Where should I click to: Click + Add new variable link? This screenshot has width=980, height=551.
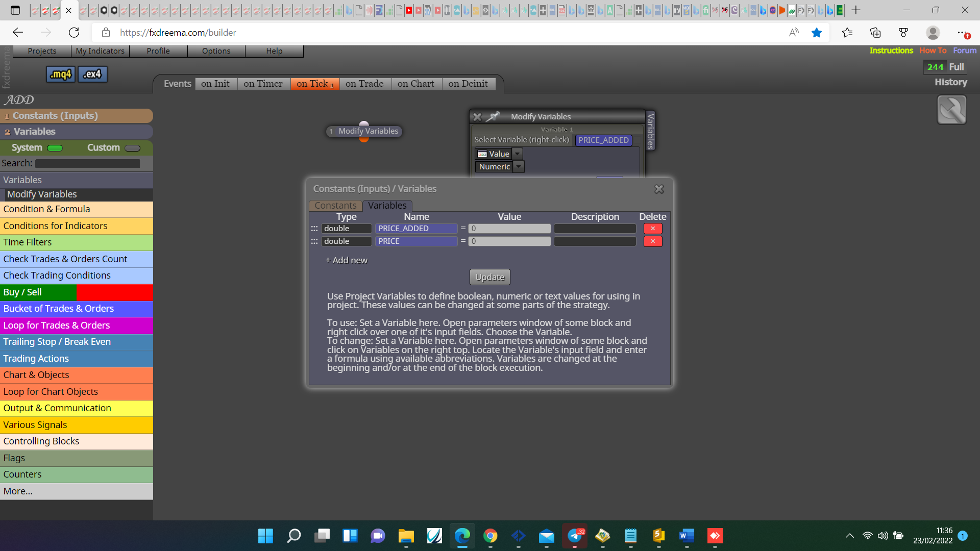pos(347,260)
